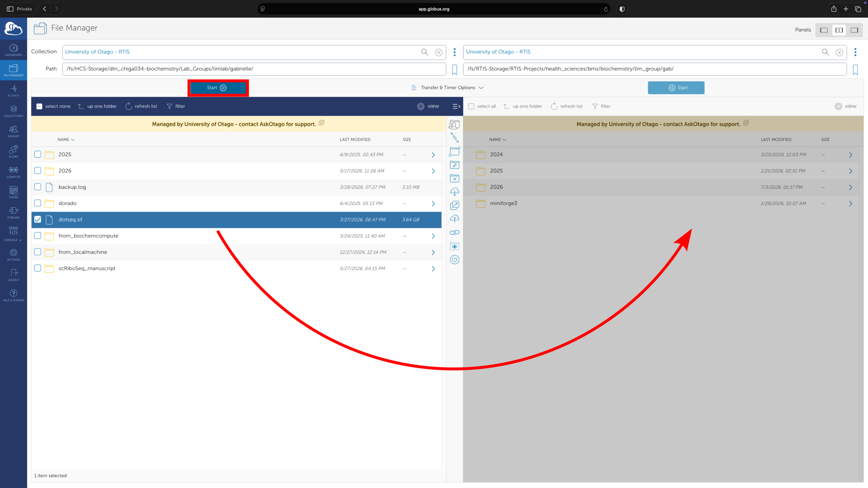Search collections in the right Collection field
The width and height of the screenshot is (868, 488).
coord(825,52)
